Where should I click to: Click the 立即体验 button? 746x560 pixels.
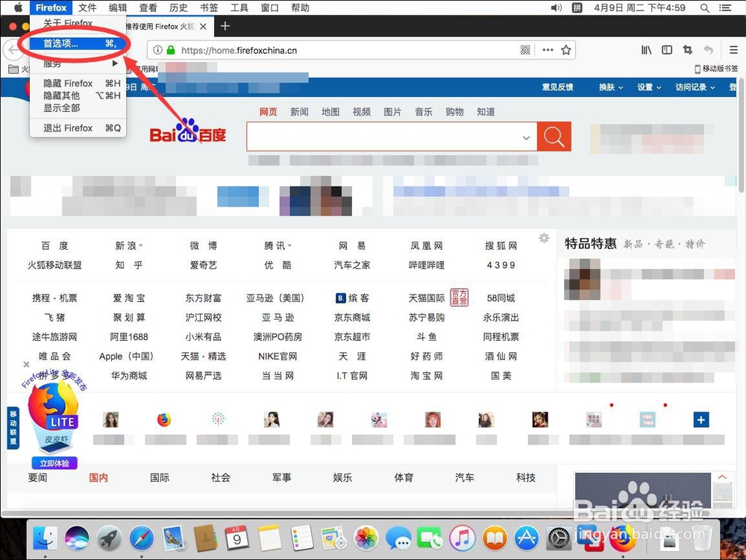click(54, 463)
